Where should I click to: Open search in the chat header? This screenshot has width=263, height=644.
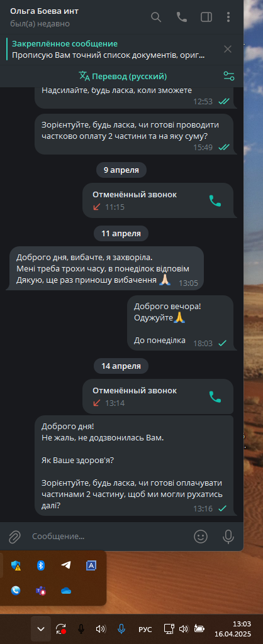156,17
